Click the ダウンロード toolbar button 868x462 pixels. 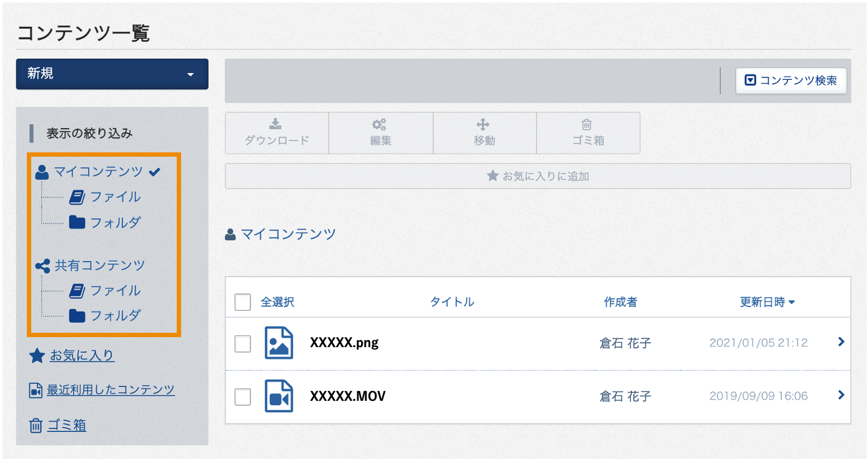[277, 133]
